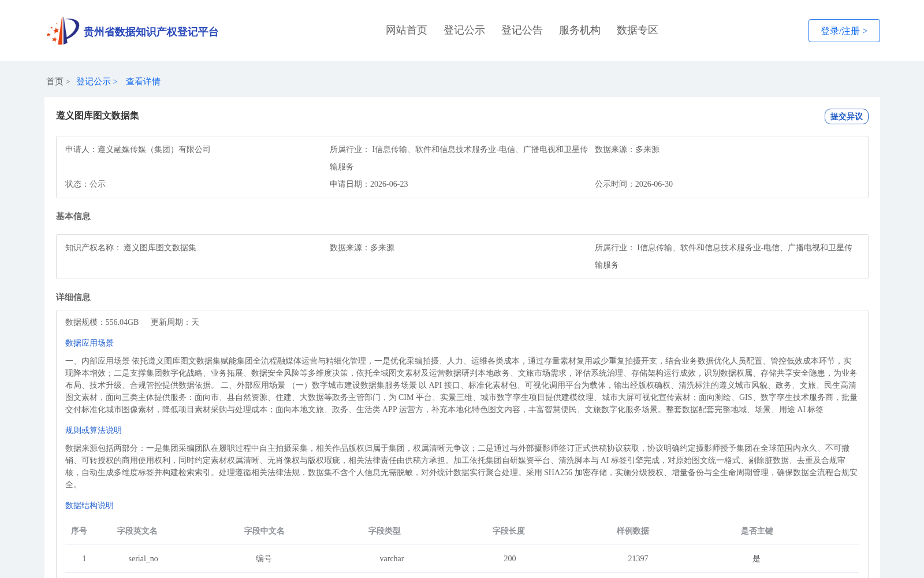Click the 编号 cell in row 1
Image resolution: width=924 pixels, height=578 pixels.
(264, 558)
